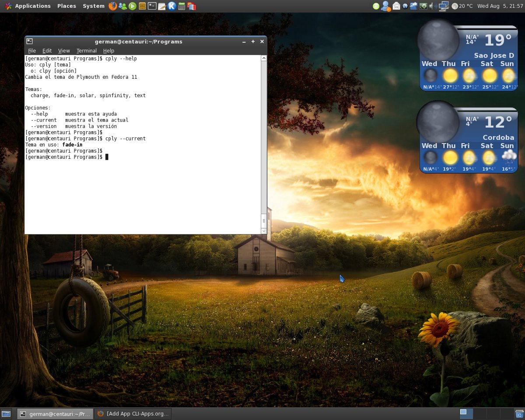Click the Sao Jose D city label

pyautogui.click(x=494, y=56)
